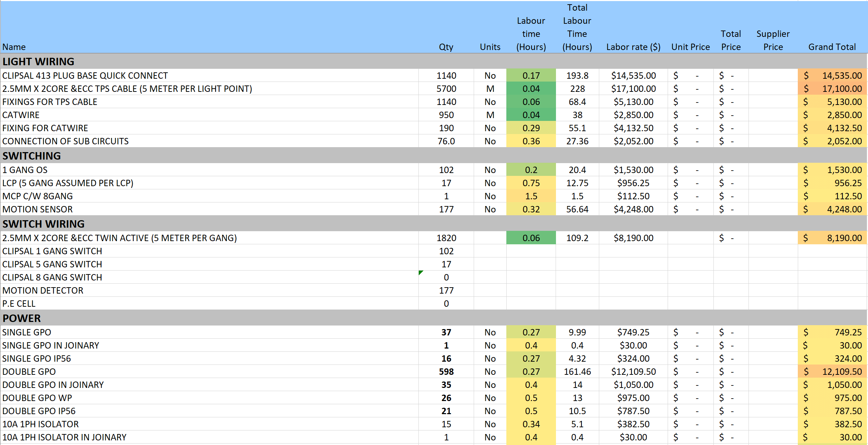Click the CATWIRE quantity 950 cell
Image resolution: width=868 pixels, height=445 pixels.
(x=446, y=115)
